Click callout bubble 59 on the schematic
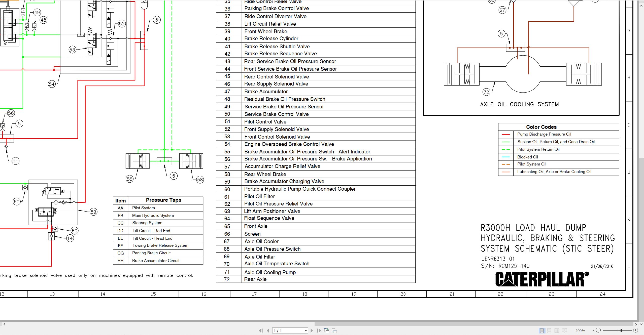 tap(93, 212)
